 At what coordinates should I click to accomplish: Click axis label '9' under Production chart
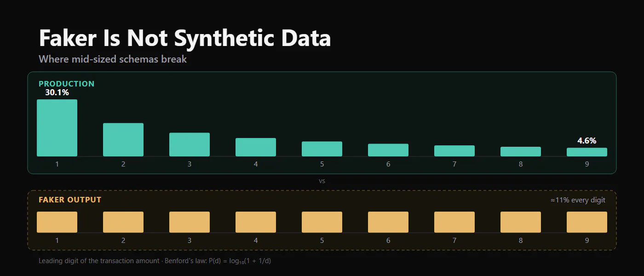[x=587, y=164]
